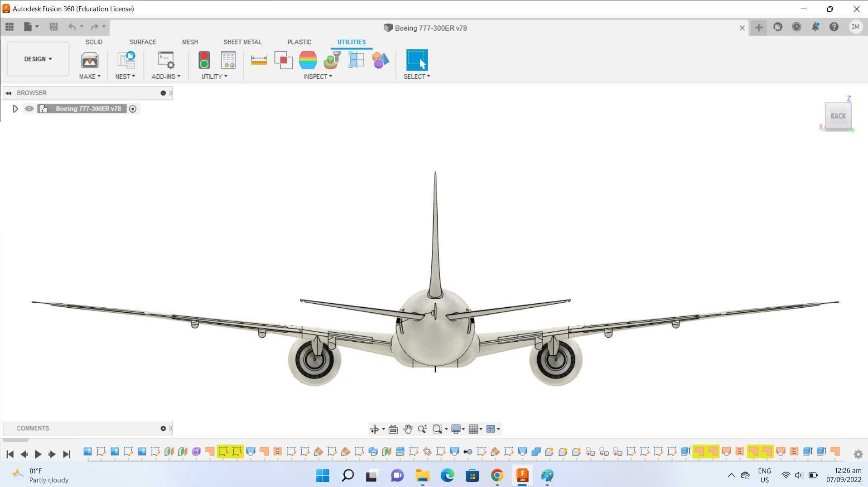Switch to the PLASTIC tab
Viewport: 868px width, 487px height.
[x=299, y=42]
